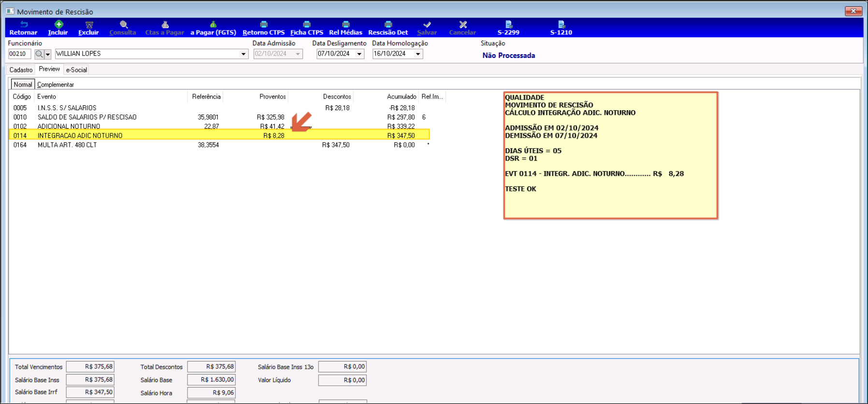
Task: Open the Rel Médias report
Action: point(346,24)
